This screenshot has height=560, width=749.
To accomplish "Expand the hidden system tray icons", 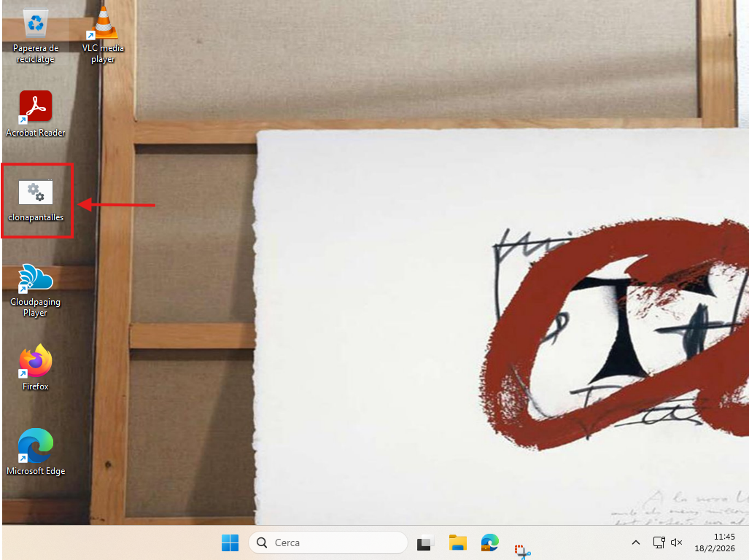I will pyautogui.click(x=636, y=542).
